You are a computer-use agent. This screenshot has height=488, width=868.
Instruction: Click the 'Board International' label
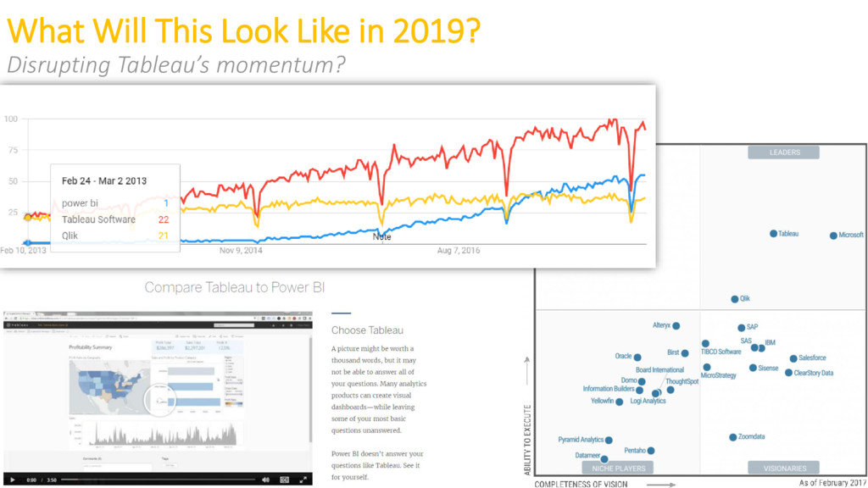(659, 370)
